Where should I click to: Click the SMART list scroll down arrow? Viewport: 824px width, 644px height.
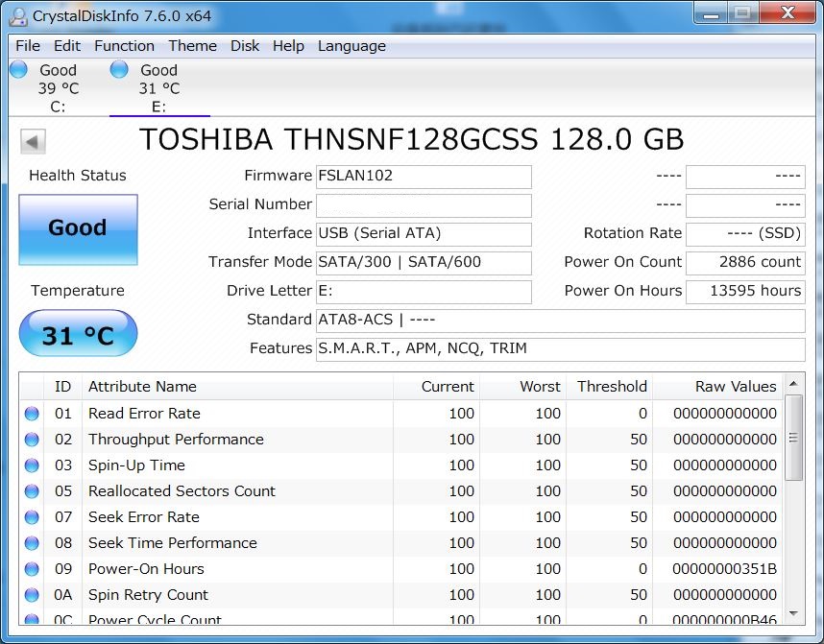[793, 613]
